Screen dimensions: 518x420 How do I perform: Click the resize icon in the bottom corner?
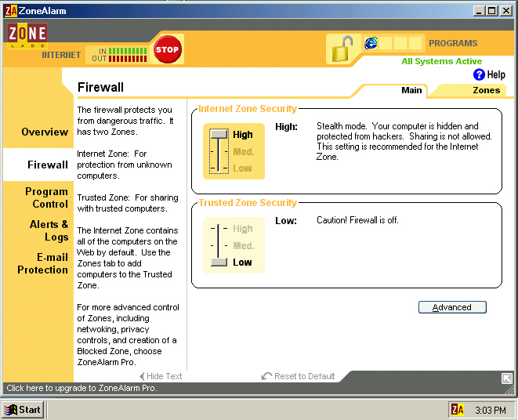coord(506,378)
